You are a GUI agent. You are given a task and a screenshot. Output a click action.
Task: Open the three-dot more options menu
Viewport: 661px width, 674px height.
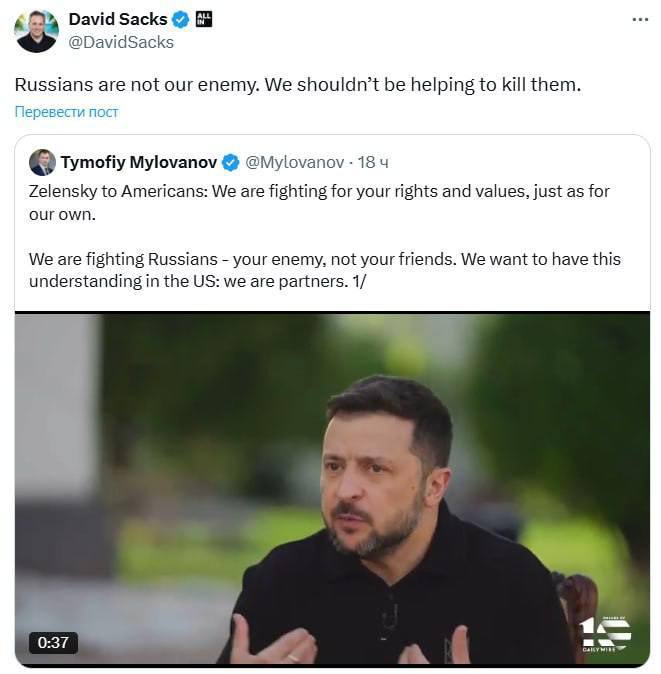tap(640, 20)
